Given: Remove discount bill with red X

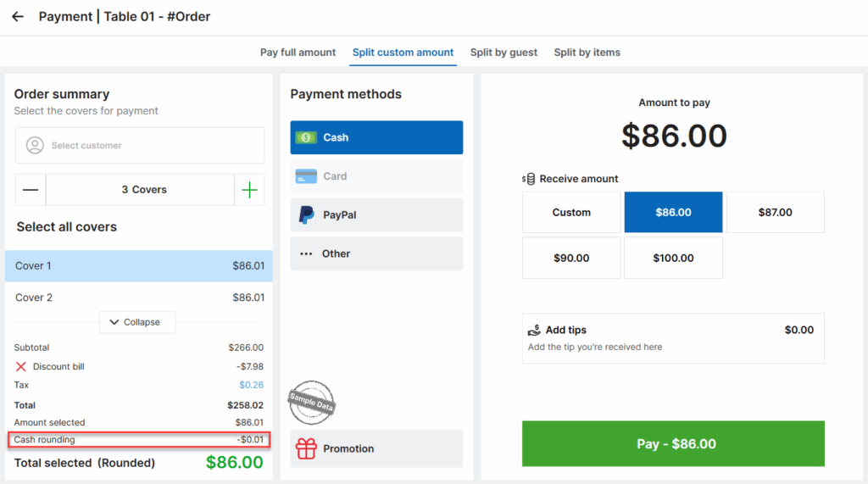Looking at the screenshot, I should pyautogui.click(x=21, y=366).
